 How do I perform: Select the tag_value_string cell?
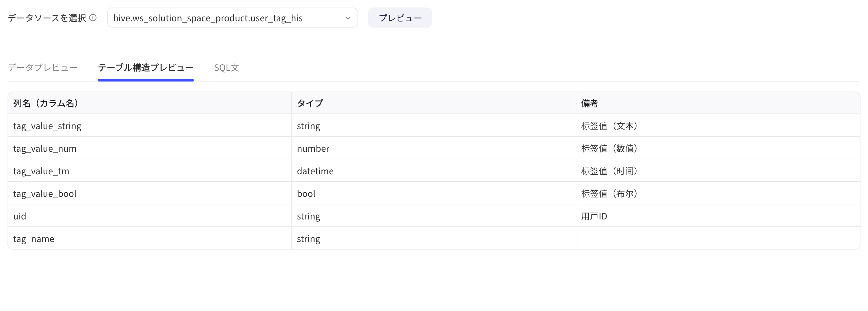click(x=150, y=125)
